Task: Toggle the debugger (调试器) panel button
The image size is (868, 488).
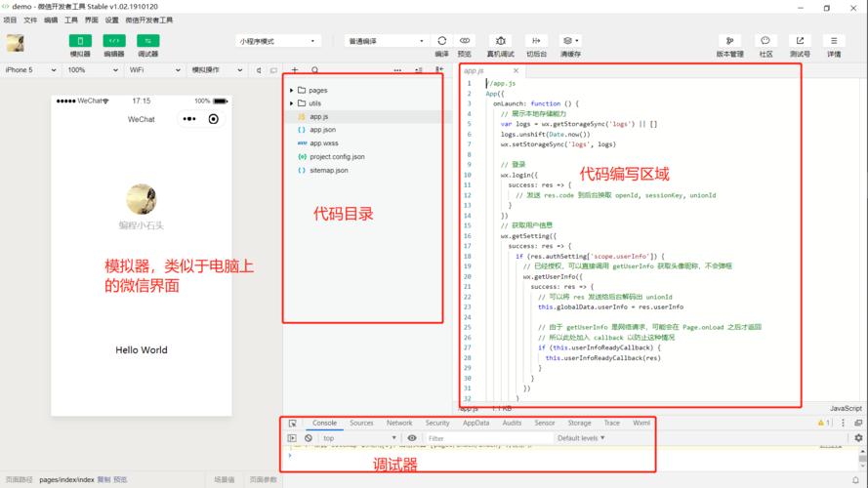Action: pyautogui.click(x=147, y=41)
